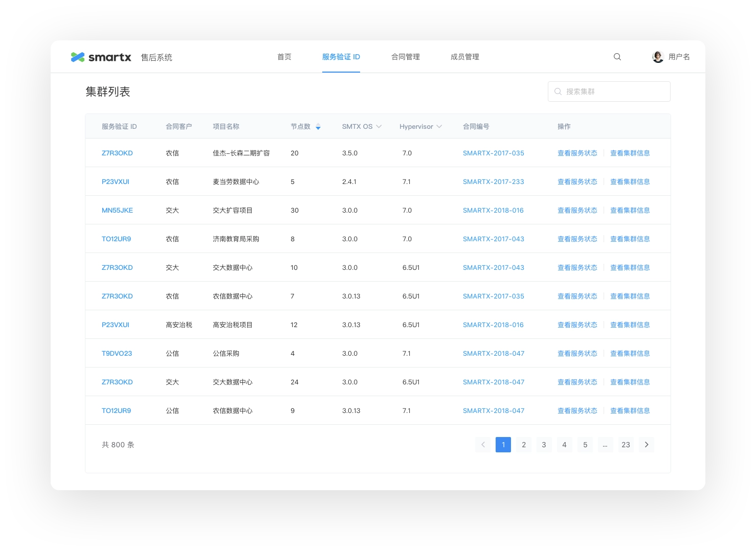756x551 pixels.
Task: Open the 合同管理 tab
Action: (x=405, y=57)
